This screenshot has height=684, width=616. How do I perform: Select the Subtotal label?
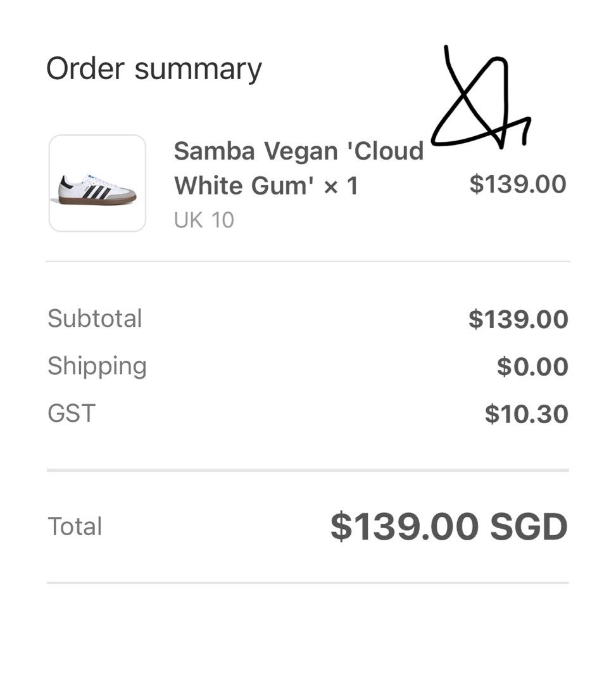pyautogui.click(x=94, y=318)
